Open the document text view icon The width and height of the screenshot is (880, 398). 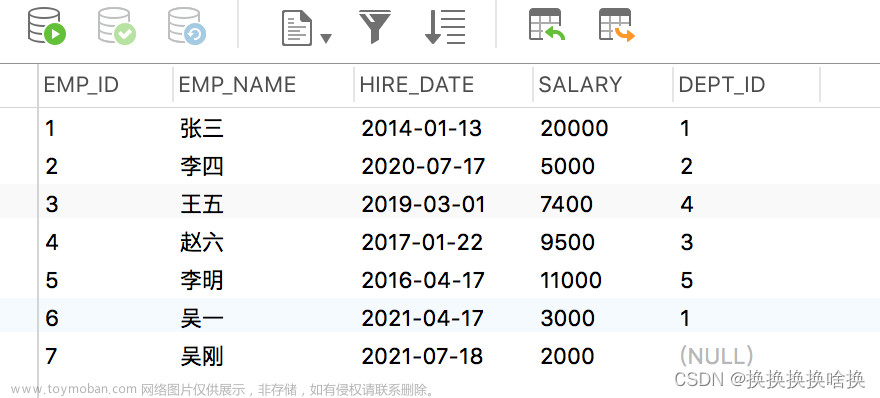coord(297,29)
